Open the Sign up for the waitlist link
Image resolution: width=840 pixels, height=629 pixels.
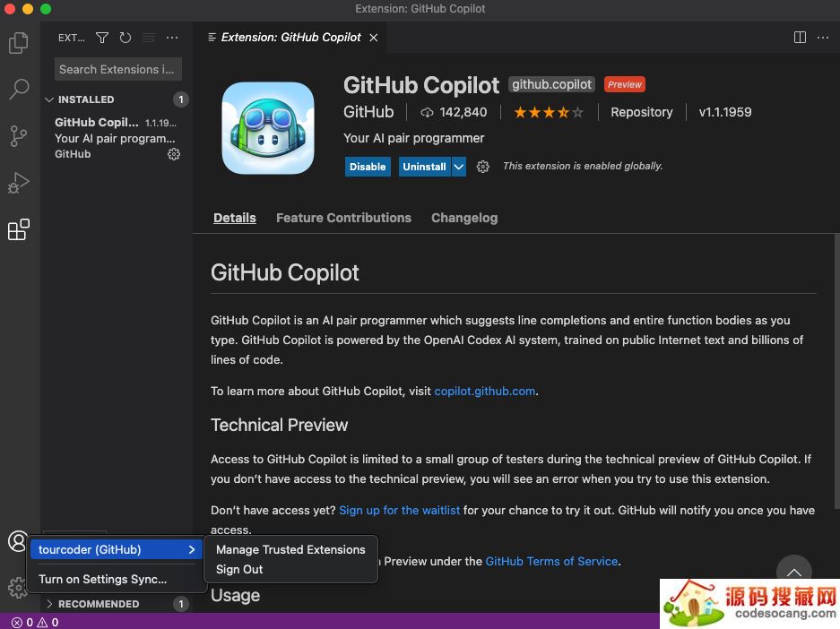click(399, 510)
